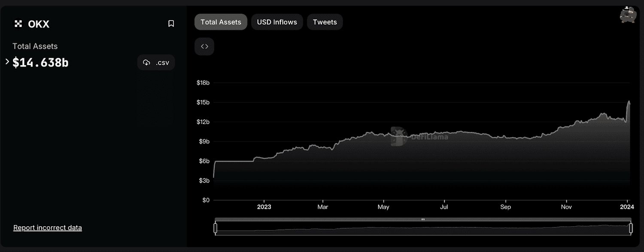The width and height of the screenshot is (644, 252).
Task: Open the Report incorrect data link
Action: click(48, 228)
